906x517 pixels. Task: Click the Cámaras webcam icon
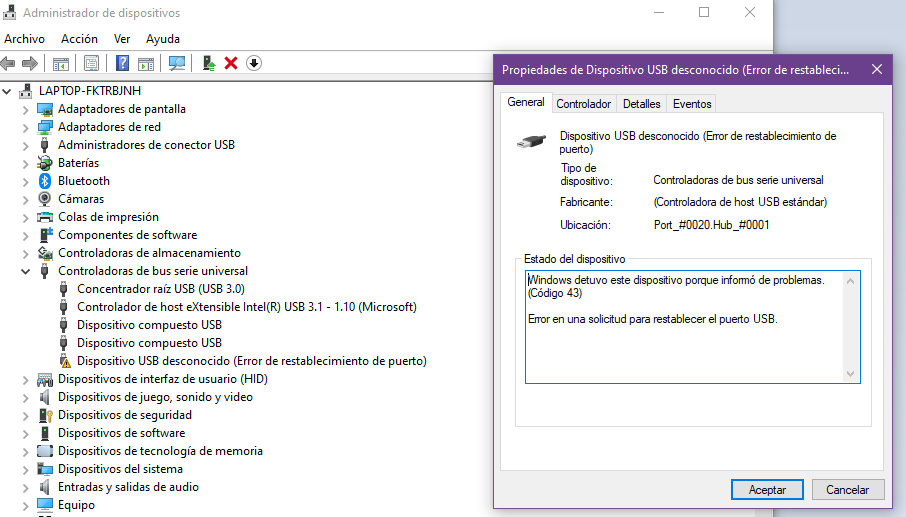[x=44, y=199]
